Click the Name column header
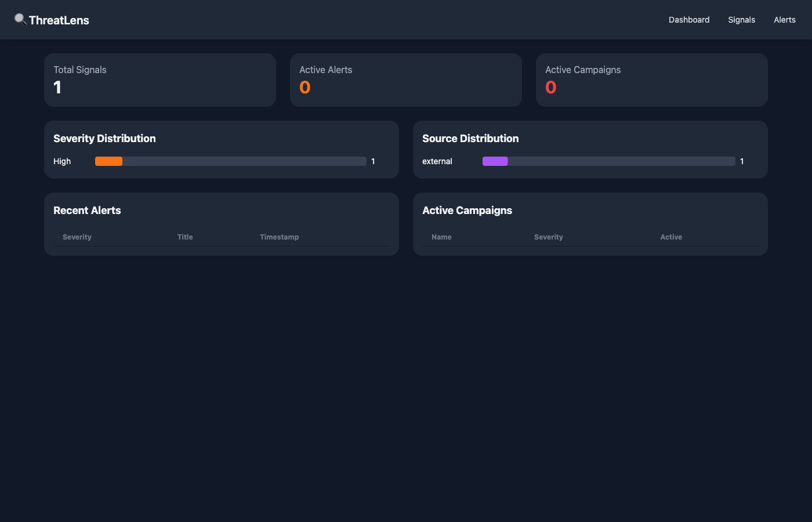This screenshot has width=812, height=522. (441, 237)
